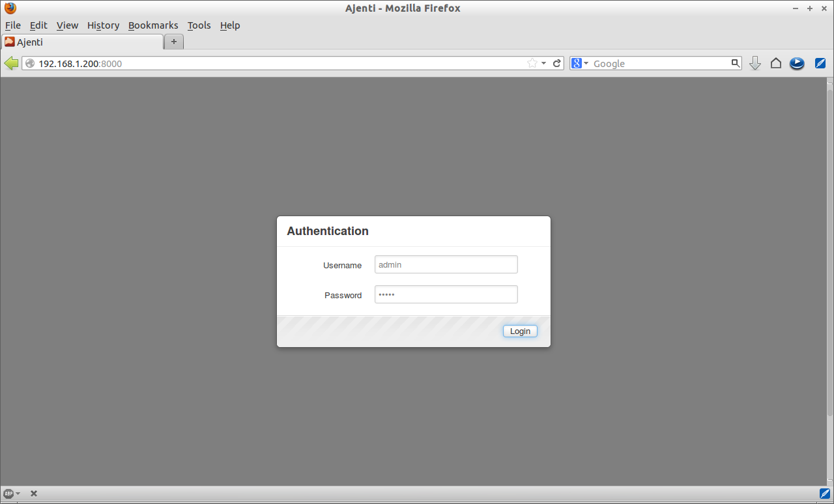Click the green Back arrow button
Image resolution: width=834 pixels, height=504 pixels.
[x=11, y=63]
